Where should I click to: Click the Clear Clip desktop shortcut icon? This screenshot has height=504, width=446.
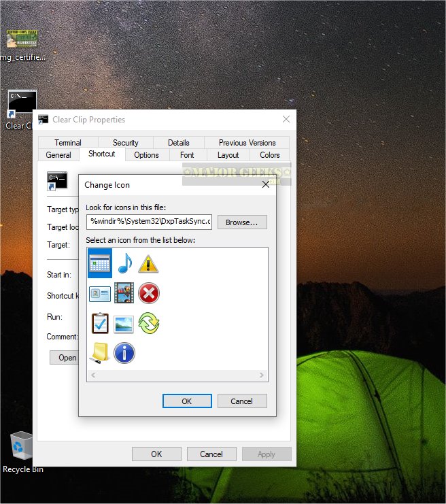22,104
